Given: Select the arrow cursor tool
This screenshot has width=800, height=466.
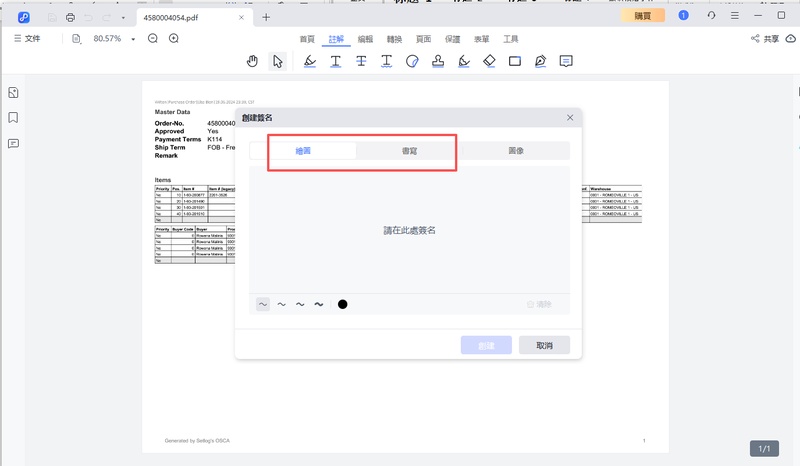Looking at the screenshot, I should (x=277, y=61).
